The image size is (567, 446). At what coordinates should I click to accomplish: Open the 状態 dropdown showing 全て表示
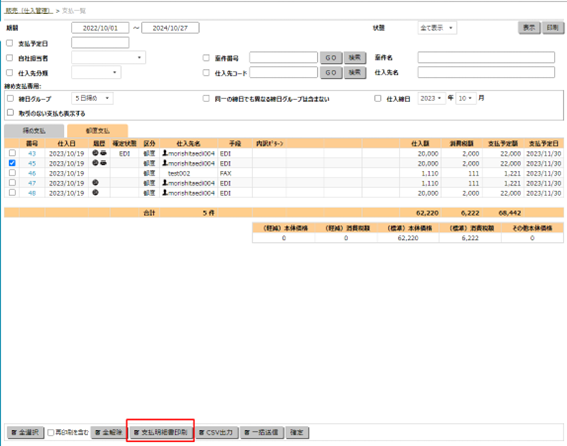(437, 28)
